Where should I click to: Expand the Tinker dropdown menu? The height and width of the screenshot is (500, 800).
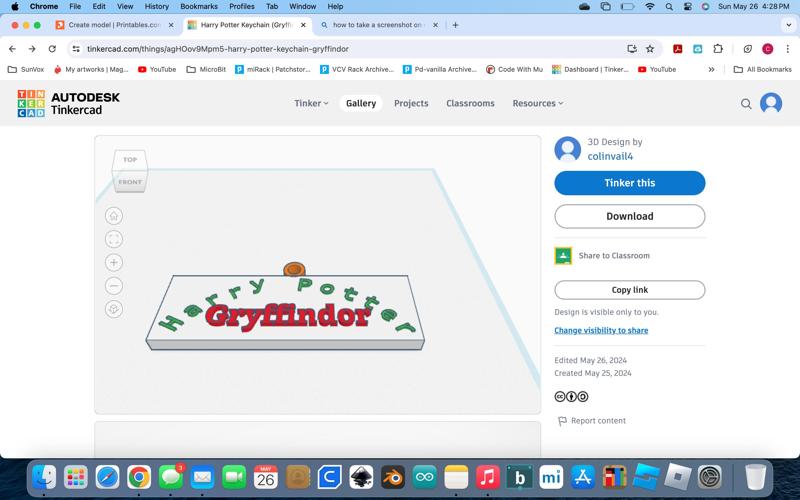coord(311,103)
